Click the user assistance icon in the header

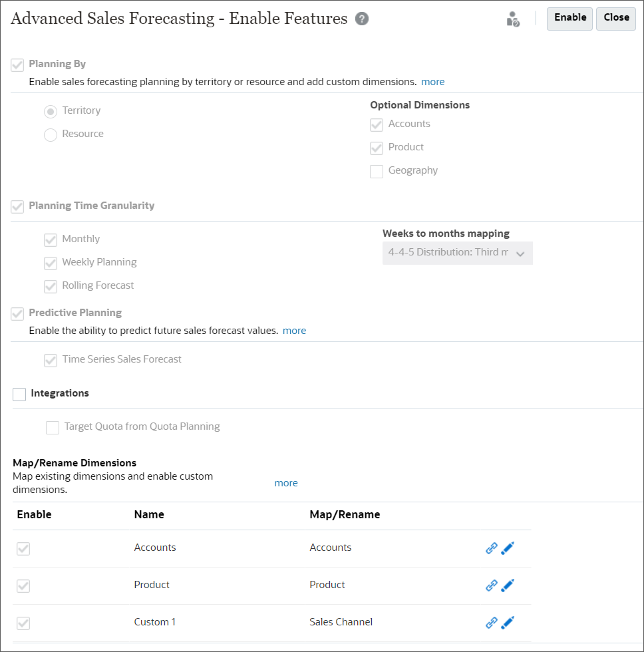pos(512,19)
